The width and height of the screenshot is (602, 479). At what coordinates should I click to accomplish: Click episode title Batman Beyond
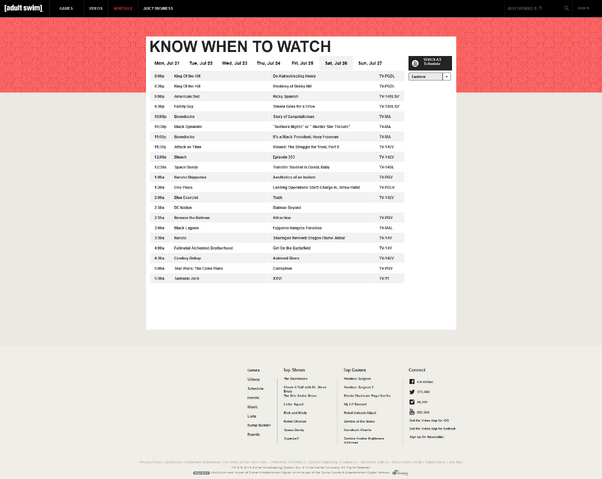[287, 208]
